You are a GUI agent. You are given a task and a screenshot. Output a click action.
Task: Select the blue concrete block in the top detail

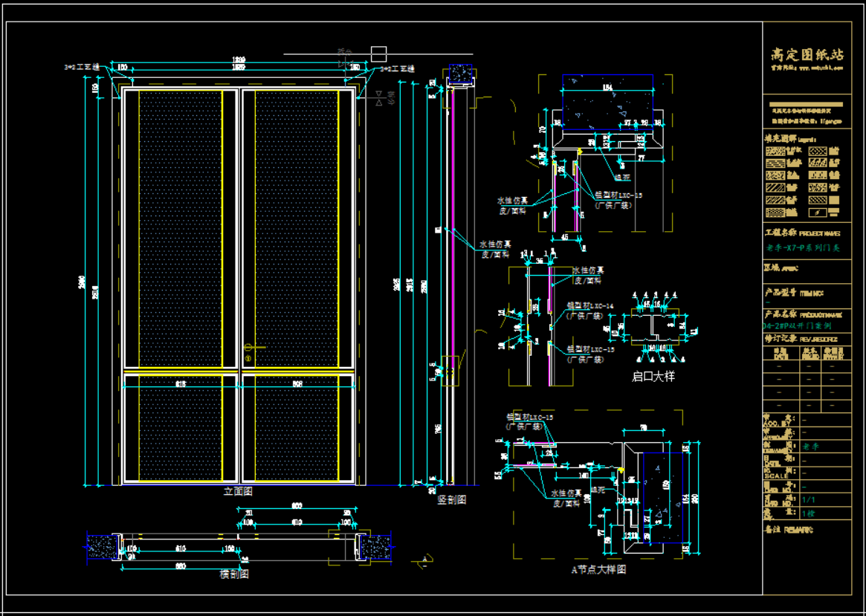607,97
